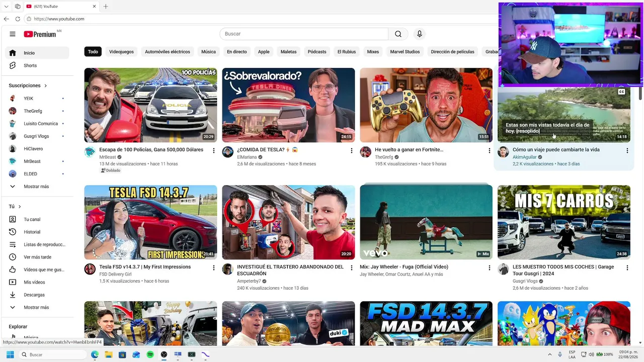Image resolution: width=644 pixels, height=362 pixels.
Task: Open File Explorer from taskbar
Action: [108, 354]
